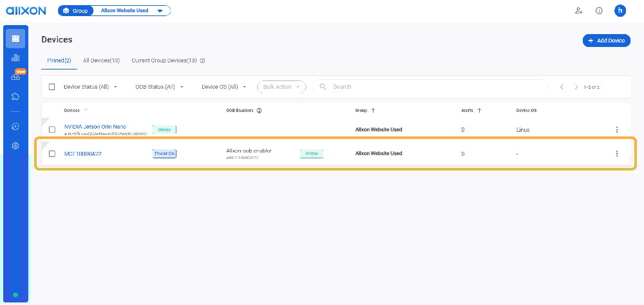Open the puzzle-piece plugins sidebar icon

click(x=15, y=97)
